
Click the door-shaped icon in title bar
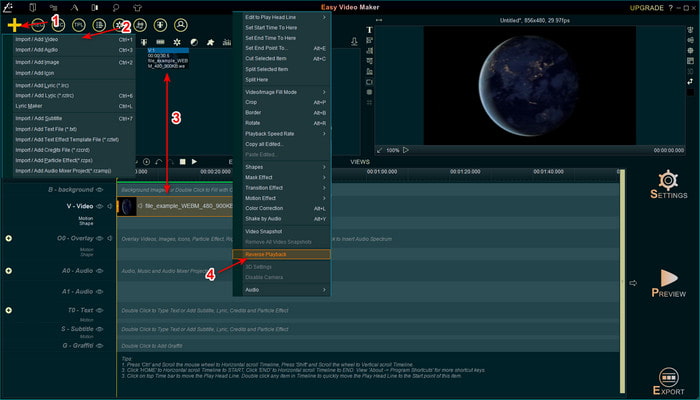coord(33,8)
